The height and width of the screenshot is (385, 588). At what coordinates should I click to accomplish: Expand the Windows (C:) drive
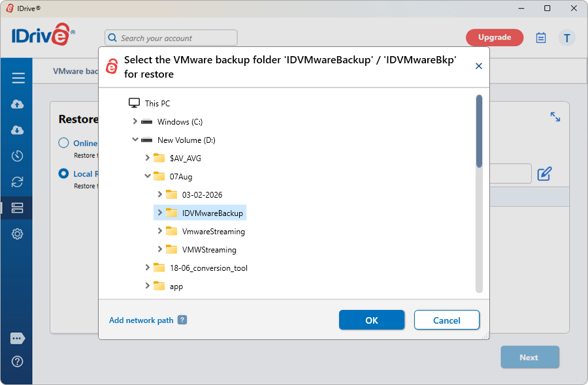135,121
